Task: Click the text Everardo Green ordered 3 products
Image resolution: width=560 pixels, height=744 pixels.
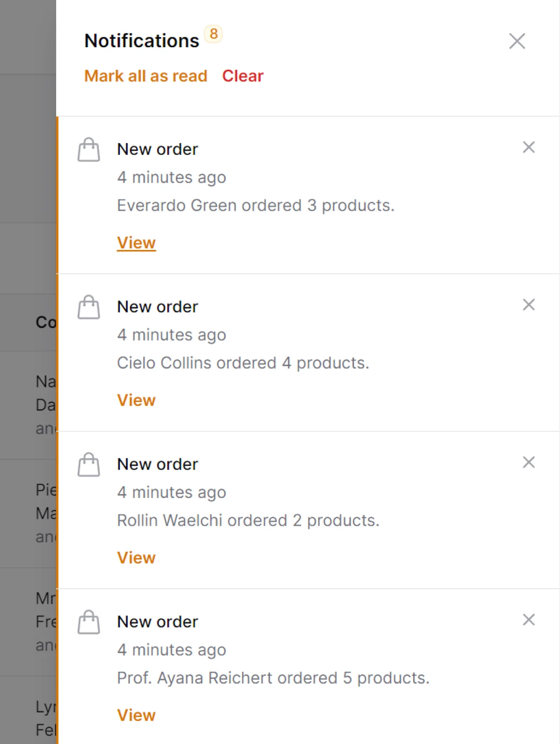Action: point(256,205)
